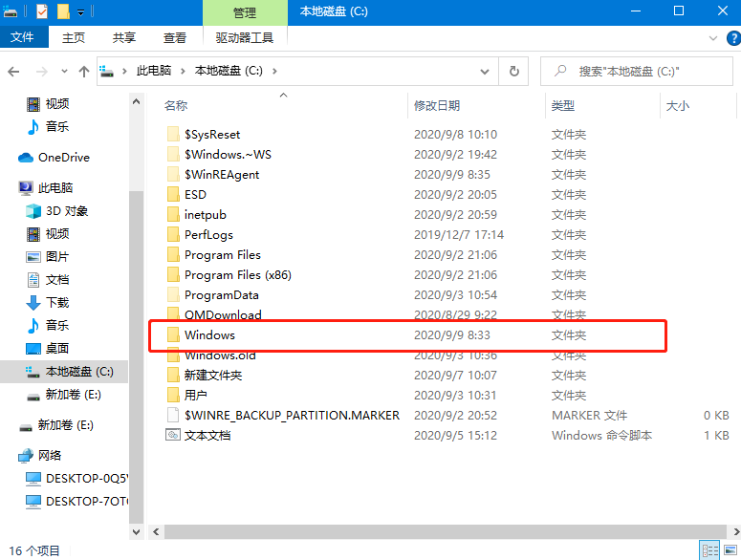Viewport: 741px width, 560px height.
Task: Open the 文件 menu
Action: click(22, 37)
